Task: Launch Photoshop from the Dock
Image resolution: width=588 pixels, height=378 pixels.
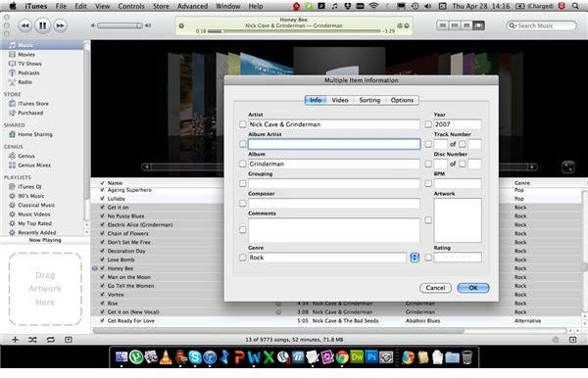Action: pos(371,357)
